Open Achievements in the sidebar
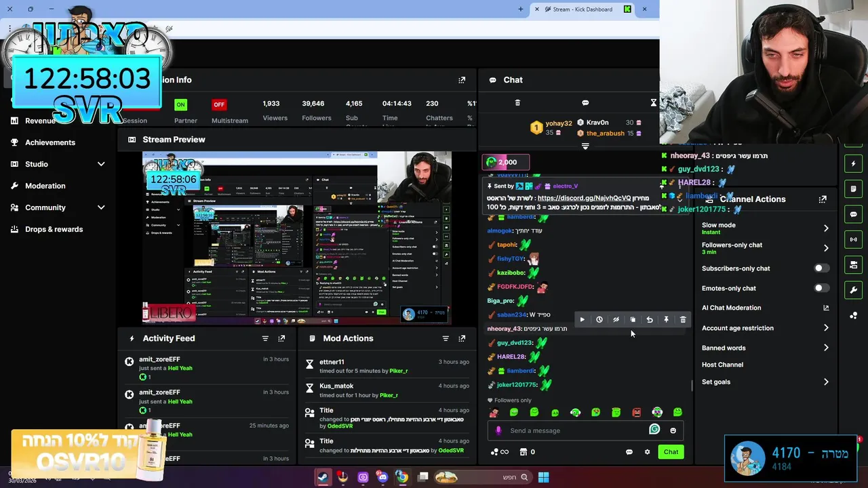Image resolution: width=868 pixels, height=488 pixels. coord(50,142)
